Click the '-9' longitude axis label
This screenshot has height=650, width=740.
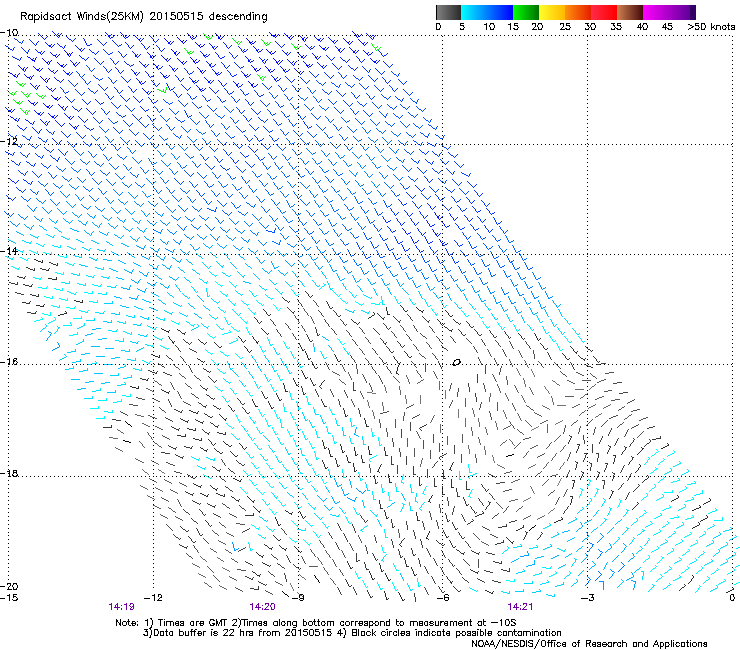(x=298, y=598)
